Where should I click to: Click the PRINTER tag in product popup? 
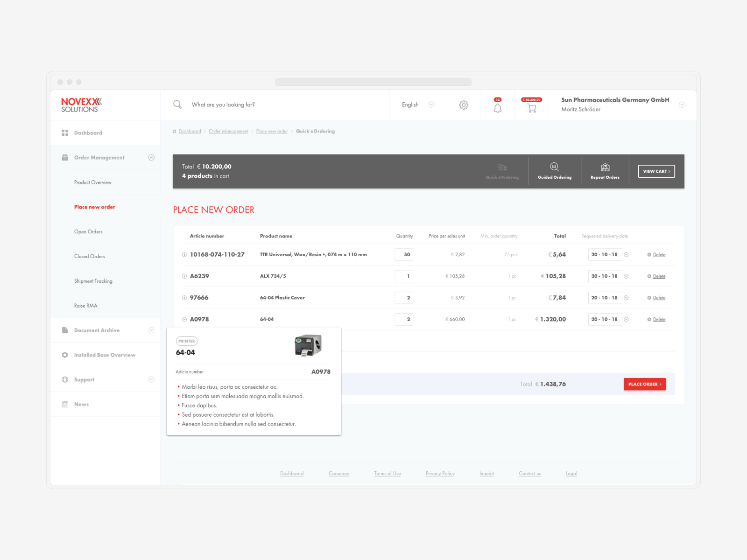(187, 341)
